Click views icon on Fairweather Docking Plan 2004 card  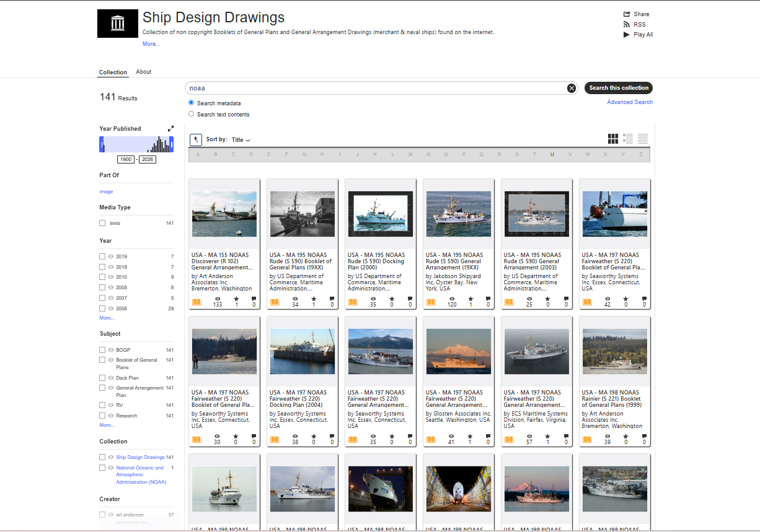click(296, 436)
